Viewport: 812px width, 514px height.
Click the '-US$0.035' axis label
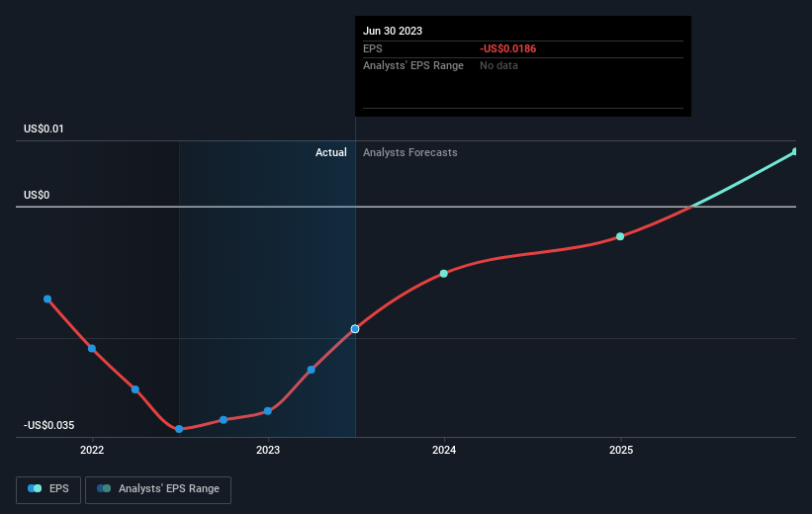49,425
